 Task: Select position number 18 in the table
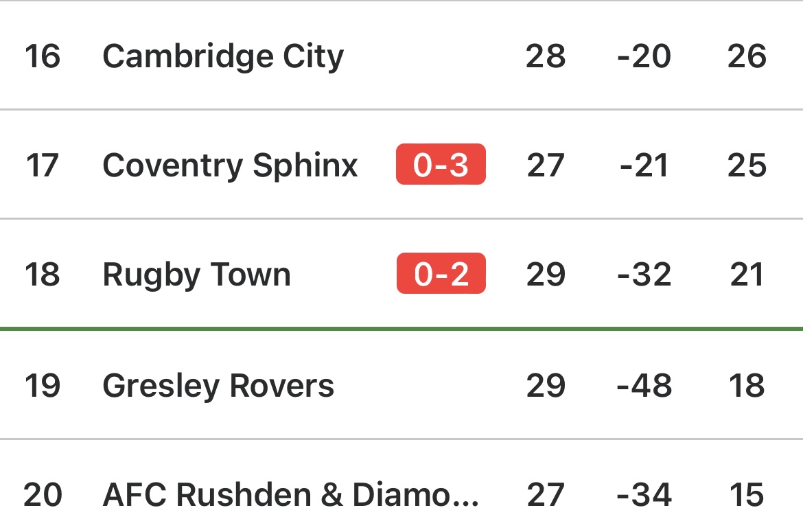coord(42,275)
